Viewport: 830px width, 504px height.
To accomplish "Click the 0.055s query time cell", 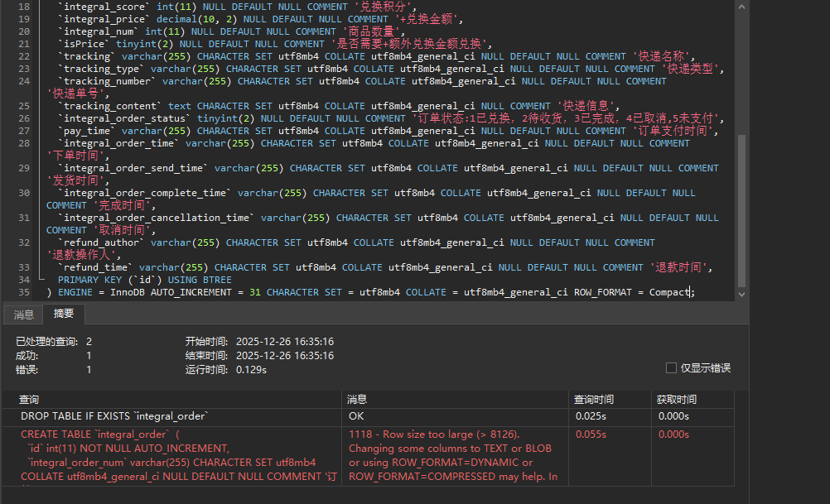I will tap(590, 434).
